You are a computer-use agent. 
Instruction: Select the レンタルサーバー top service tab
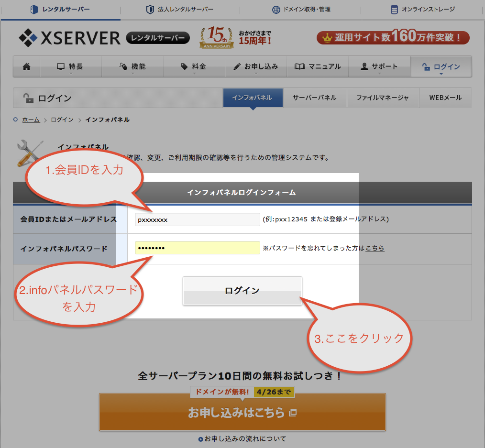coord(61,10)
